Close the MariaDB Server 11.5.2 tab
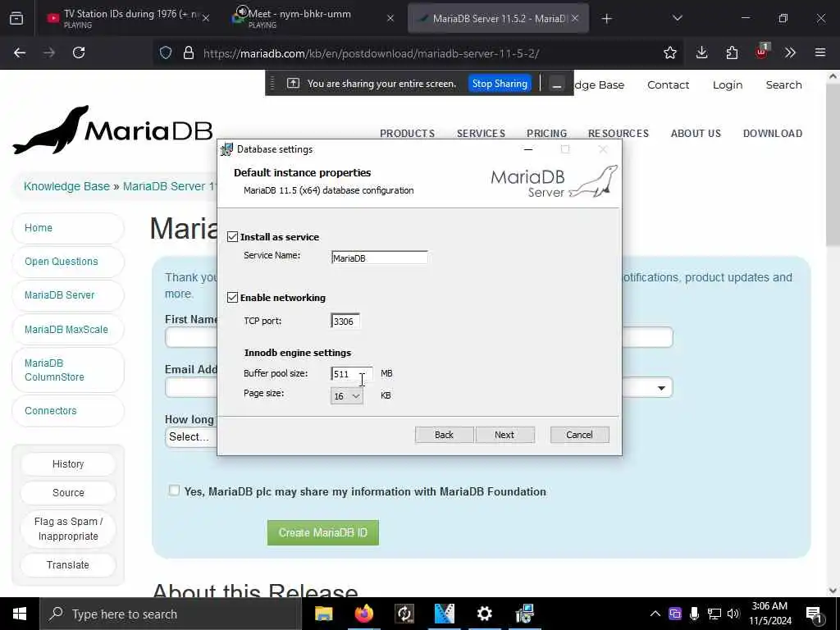The height and width of the screenshot is (630, 840). click(x=575, y=18)
